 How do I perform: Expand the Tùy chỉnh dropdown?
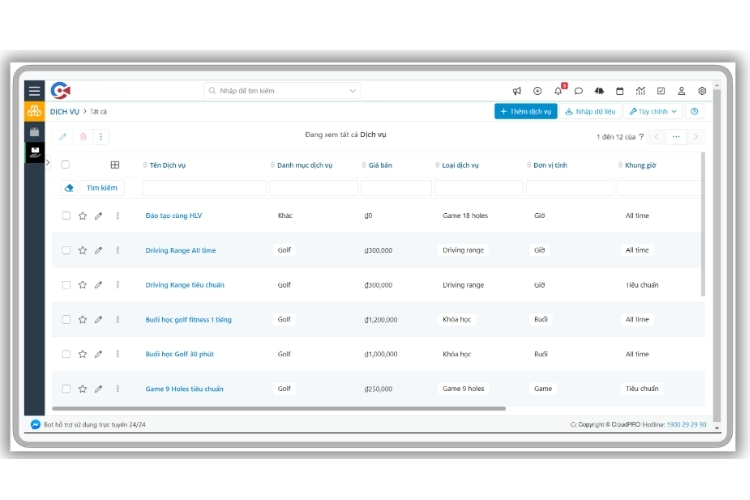coord(652,112)
